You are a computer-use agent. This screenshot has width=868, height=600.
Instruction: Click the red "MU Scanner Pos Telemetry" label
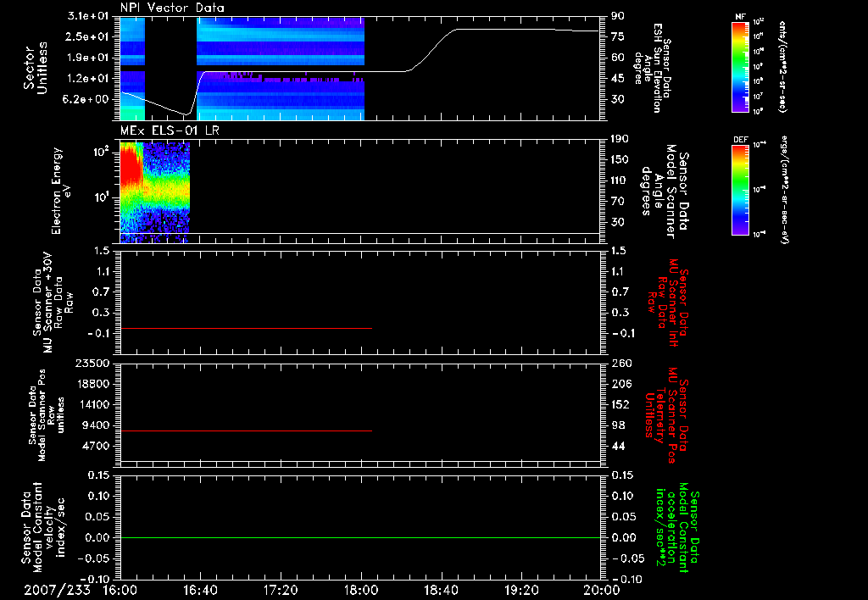tap(667, 415)
